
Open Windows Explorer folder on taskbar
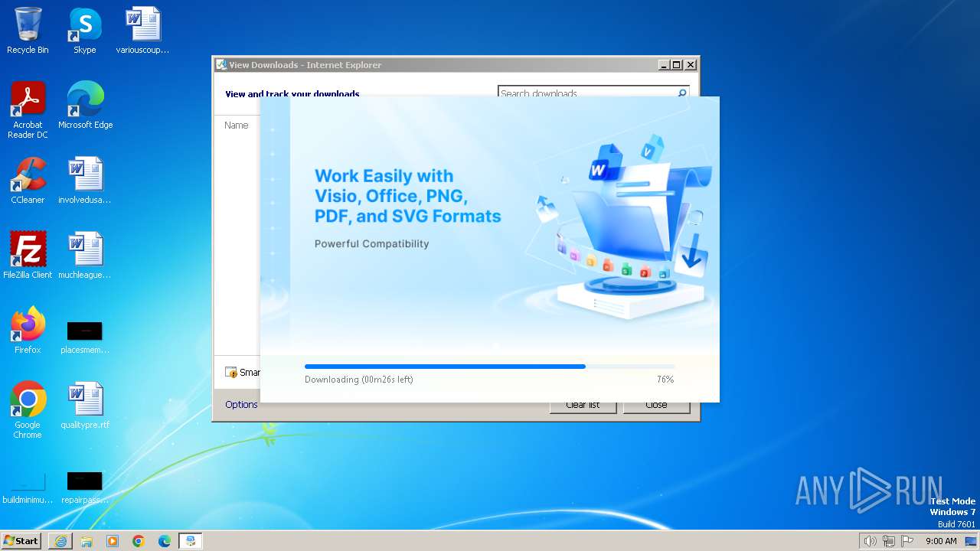point(87,541)
